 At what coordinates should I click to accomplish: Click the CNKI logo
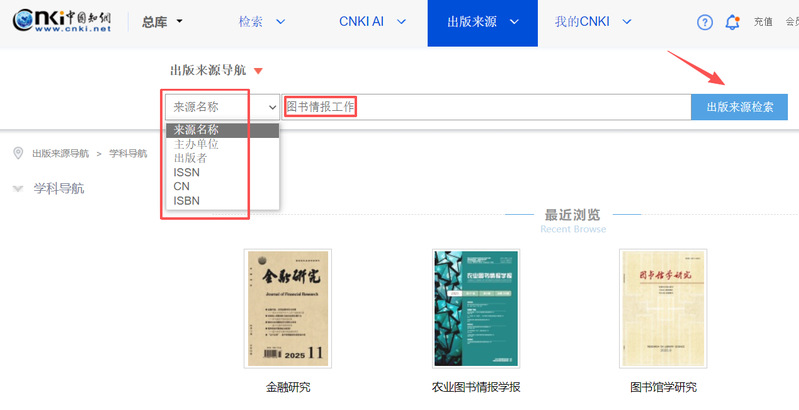[62, 22]
